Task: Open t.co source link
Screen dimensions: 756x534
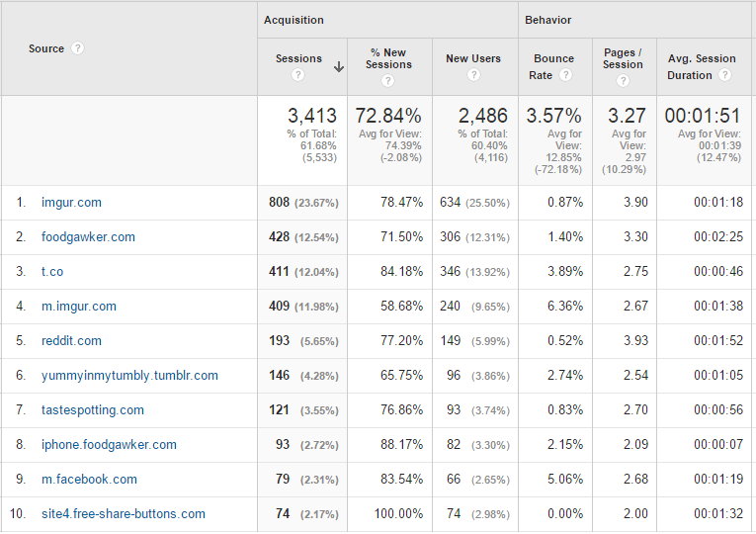Action: [52, 272]
